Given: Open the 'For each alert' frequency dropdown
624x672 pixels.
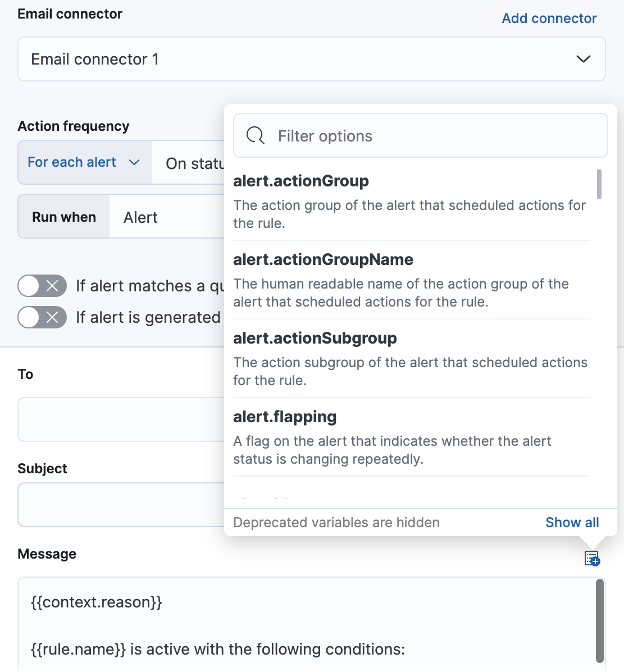Looking at the screenshot, I should click(x=84, y=162).
